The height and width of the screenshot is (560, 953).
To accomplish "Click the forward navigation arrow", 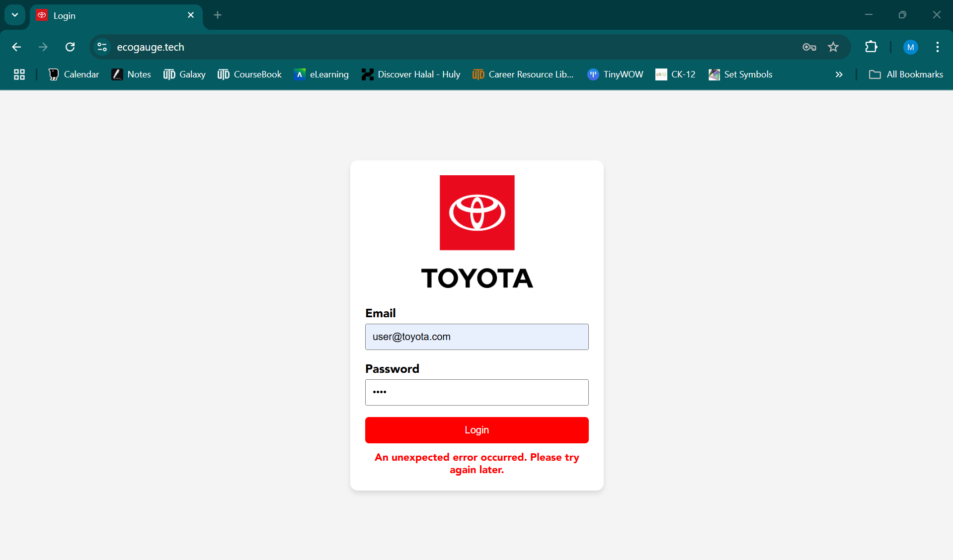I will point(43,47).
